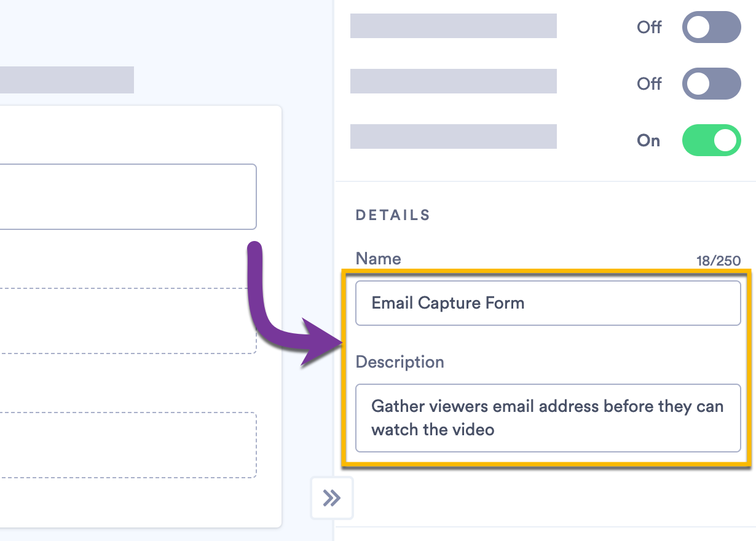The image size is (756, 541).
Task: Select the placeholder bar next to the On toggle
Action: click(453, 136)
